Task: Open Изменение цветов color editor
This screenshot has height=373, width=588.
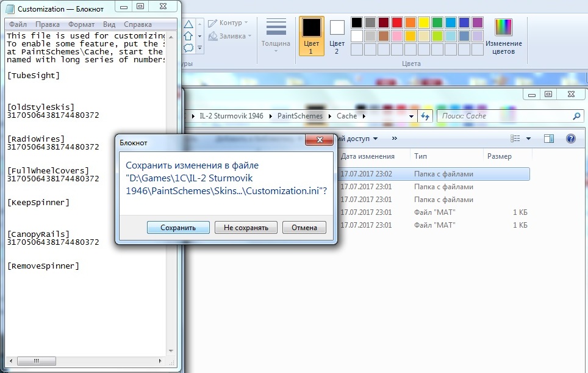Action: [x=504, y=36]
